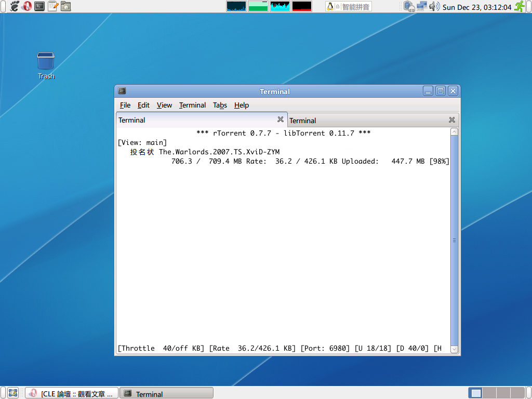The height and width of the screenshot is (399, 532).
Task: Click the green system monitor graph
Action: click(x=258, y=6)
